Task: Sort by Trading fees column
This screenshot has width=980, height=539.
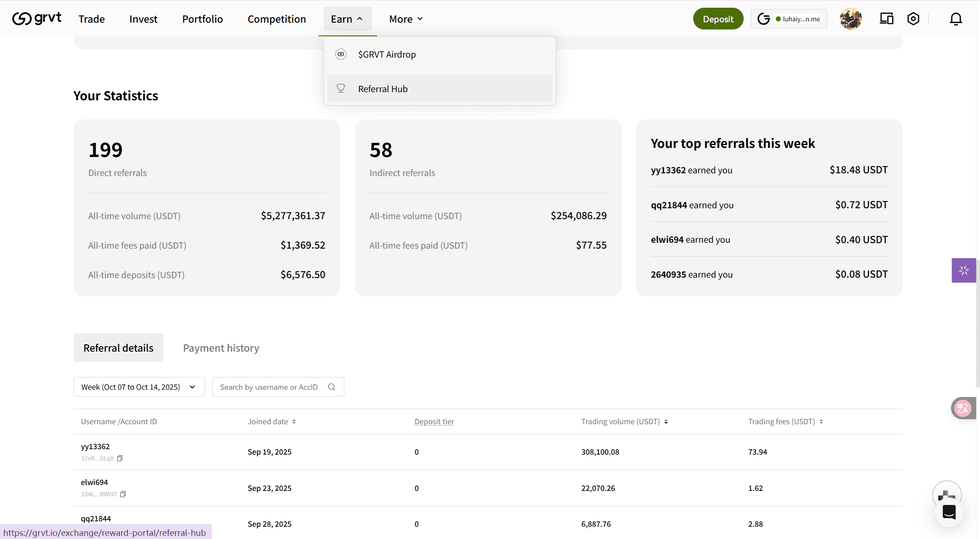Action: (x=821, y=421)
